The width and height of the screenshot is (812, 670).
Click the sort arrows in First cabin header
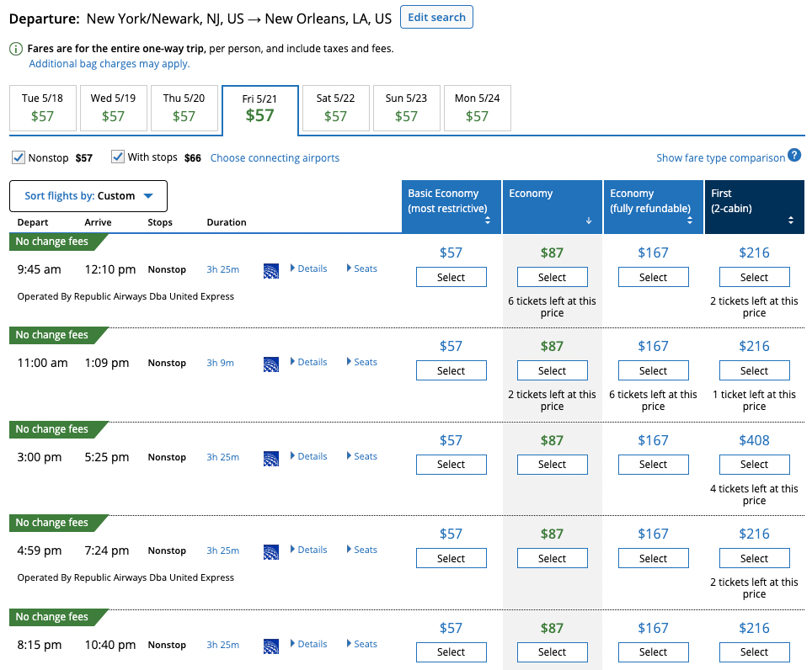tap(790, 221)
